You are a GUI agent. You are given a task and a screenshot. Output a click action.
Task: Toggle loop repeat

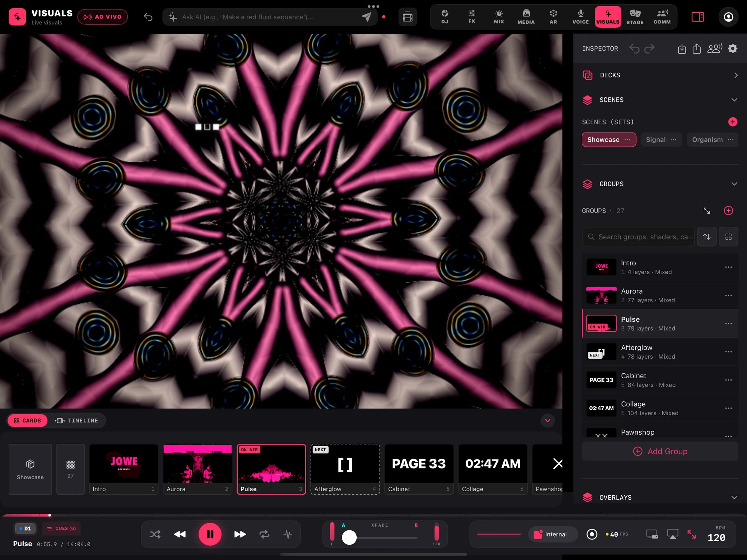click(264, 534)
